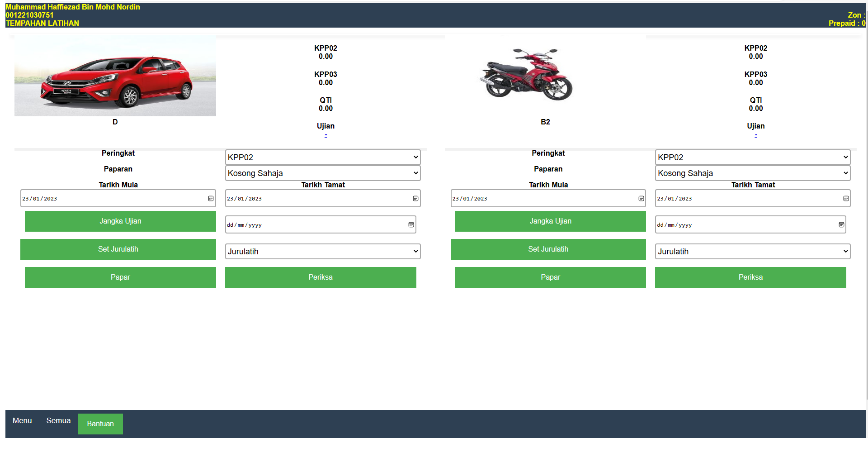This screenshot has width=868, height=467.
Task: Open calendar picker for motorcycle Tarikh Tamat
Action: [x=846, y=199]
